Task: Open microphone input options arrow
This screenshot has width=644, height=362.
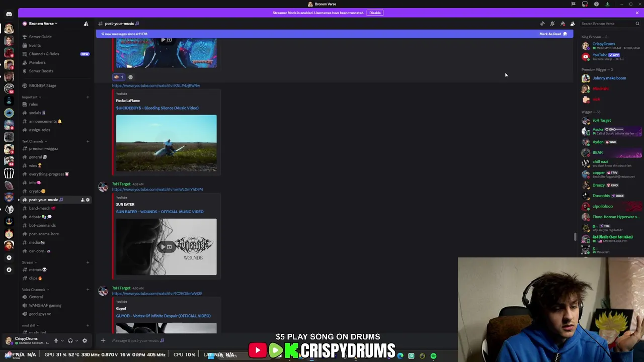Action: pyautogui.click(x=62, y=340)
